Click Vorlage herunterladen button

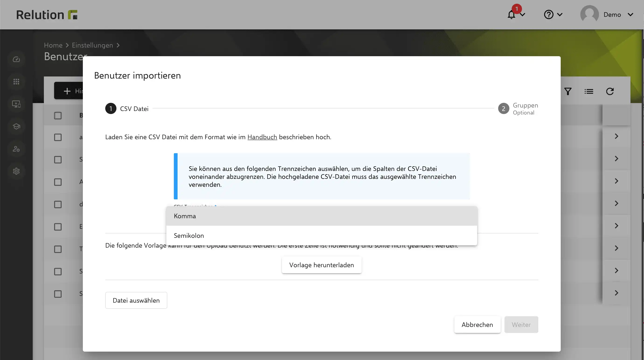(322, 265)
